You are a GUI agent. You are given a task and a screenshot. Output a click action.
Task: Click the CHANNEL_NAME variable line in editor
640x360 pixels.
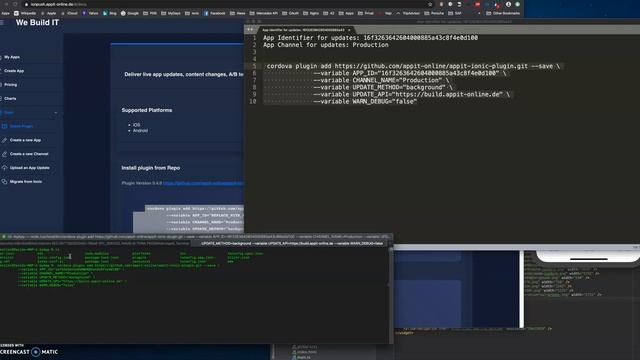[381, 80]
